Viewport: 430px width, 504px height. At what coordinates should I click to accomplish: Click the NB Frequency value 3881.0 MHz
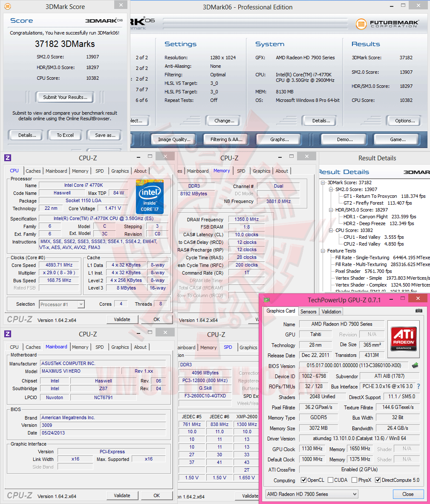278,201
